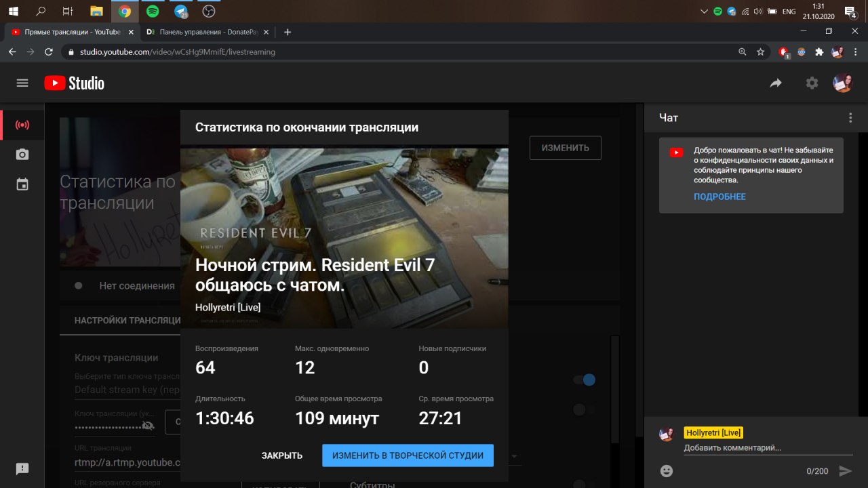Click the stream thumbnail image in dialog
The height and width of the screenshot is (488, 868).
[344, 237]
